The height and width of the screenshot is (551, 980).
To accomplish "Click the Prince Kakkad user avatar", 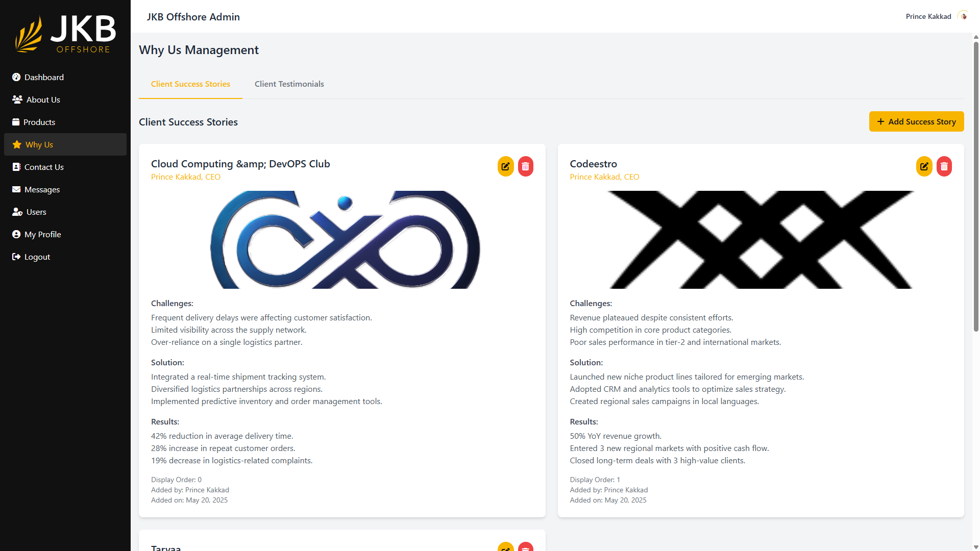I will (x=963, y=16).
